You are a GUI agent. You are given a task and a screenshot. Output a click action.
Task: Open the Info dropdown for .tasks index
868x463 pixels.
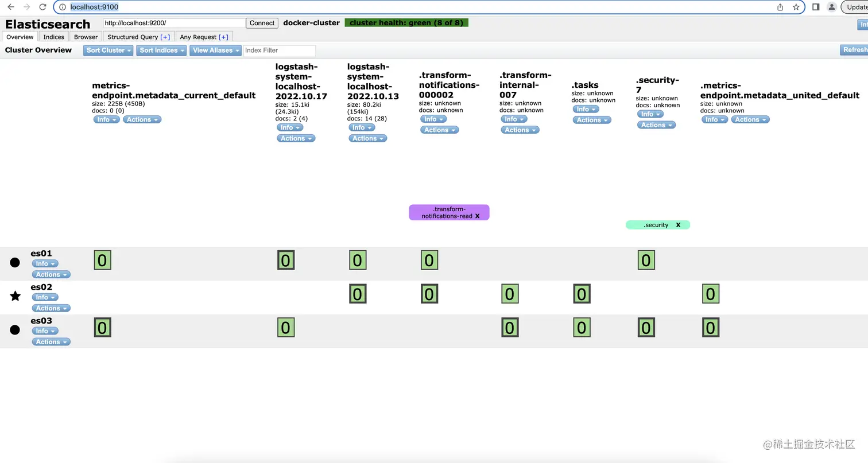(x=586, y=109)
